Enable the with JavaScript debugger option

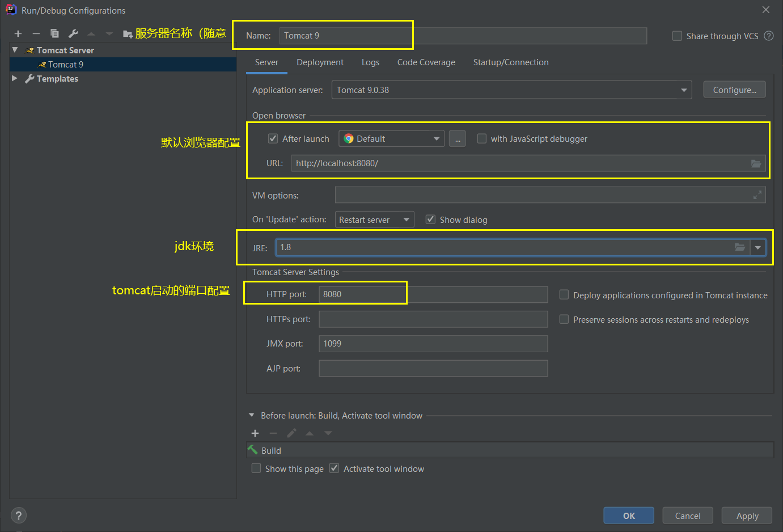(481, 138)
